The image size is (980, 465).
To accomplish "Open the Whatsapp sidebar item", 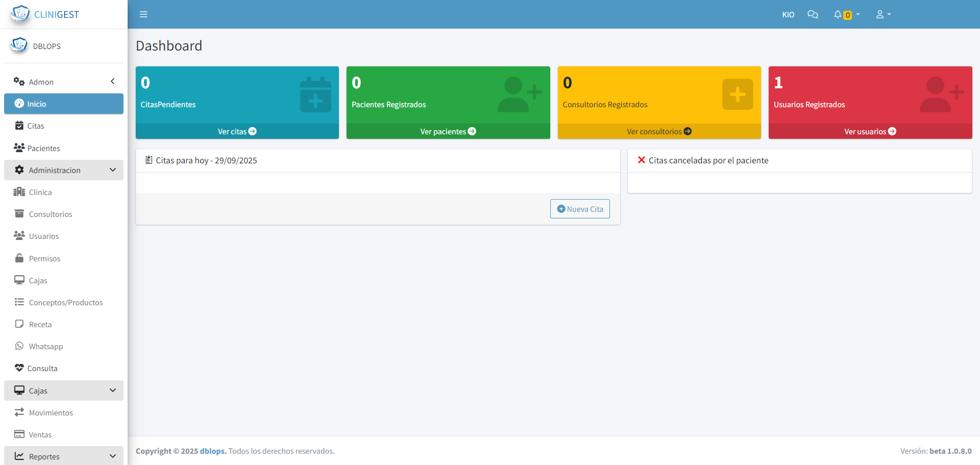I will [46, 347].
